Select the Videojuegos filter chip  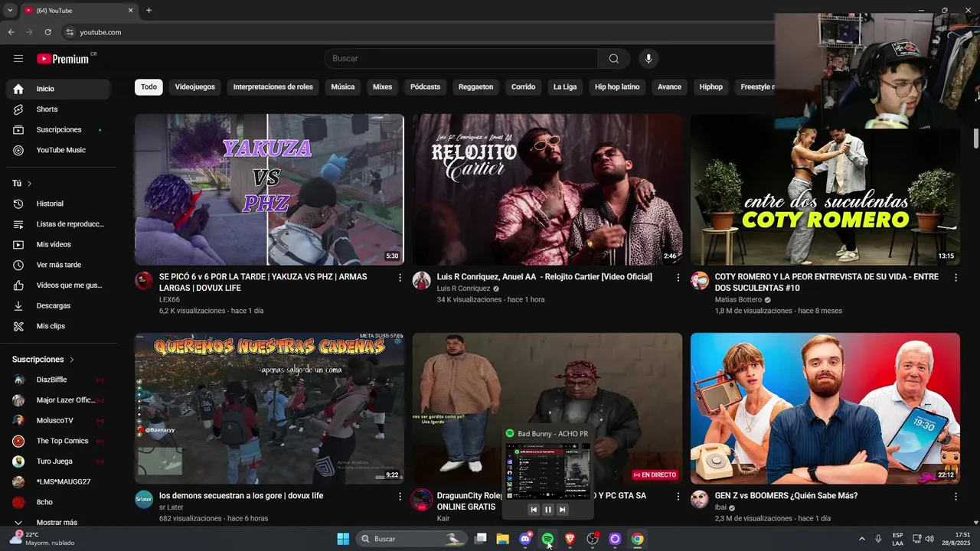point(195,87)
